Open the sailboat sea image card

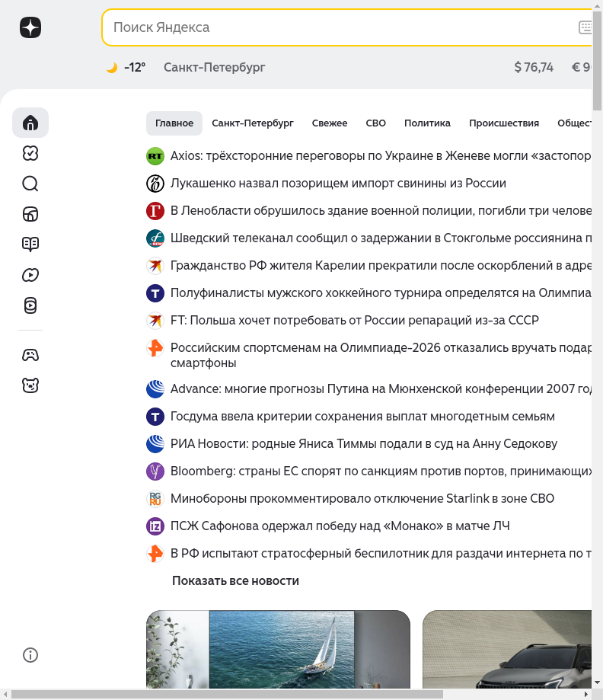coord(278,649)
